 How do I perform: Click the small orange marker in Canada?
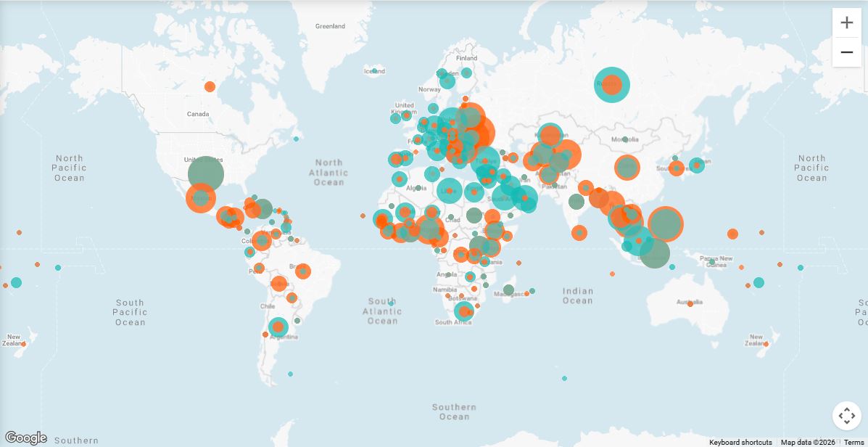210,87
